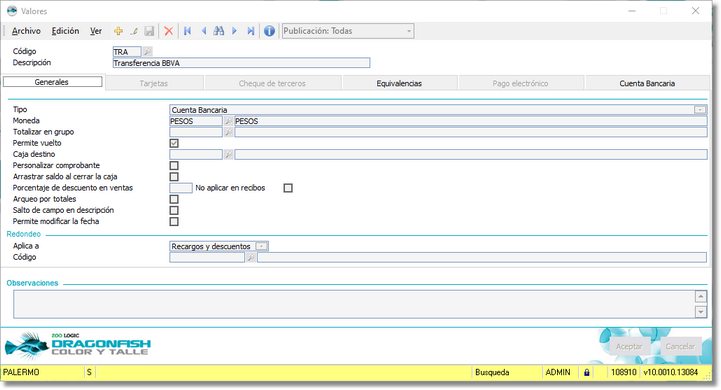The image size is (721, 390).
Task: Click PALERMO in the status bar
Action: tap(21, 373)
